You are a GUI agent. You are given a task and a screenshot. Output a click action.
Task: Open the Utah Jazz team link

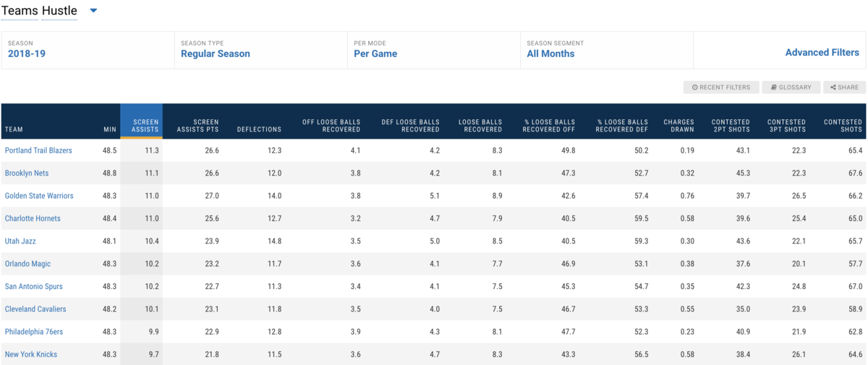(20, 241)
